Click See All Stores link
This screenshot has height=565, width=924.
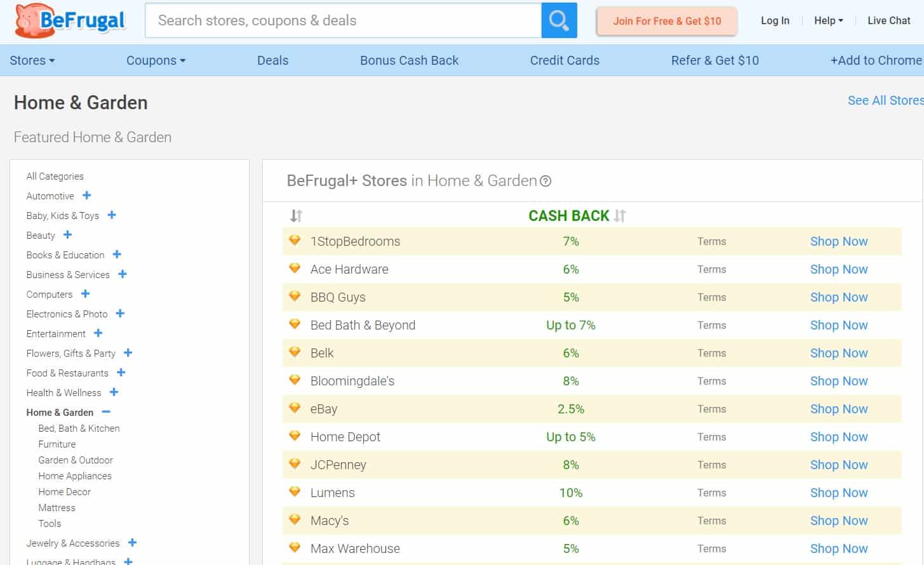pyautogui.click(x=886, y=100)
